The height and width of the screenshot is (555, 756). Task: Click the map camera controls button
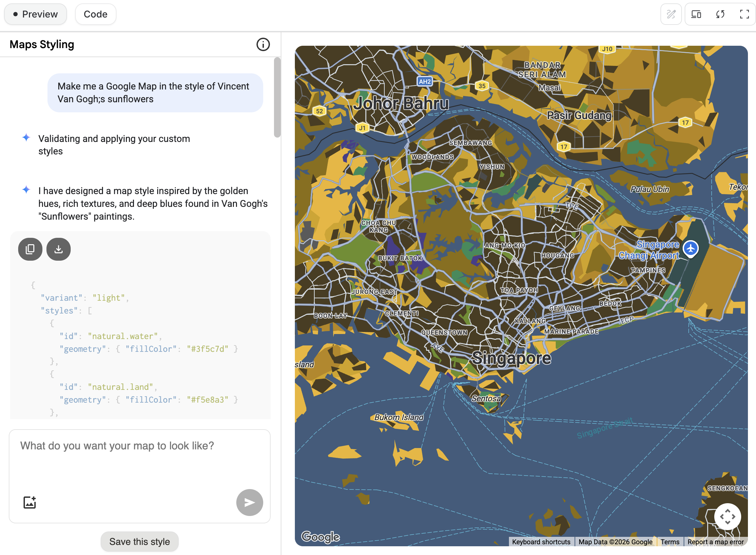pos(727,517)
